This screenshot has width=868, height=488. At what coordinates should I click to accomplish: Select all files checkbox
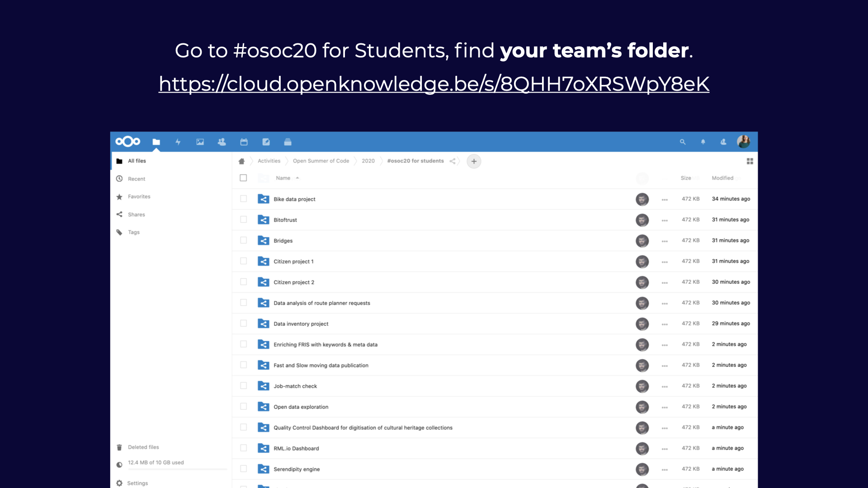243,178
